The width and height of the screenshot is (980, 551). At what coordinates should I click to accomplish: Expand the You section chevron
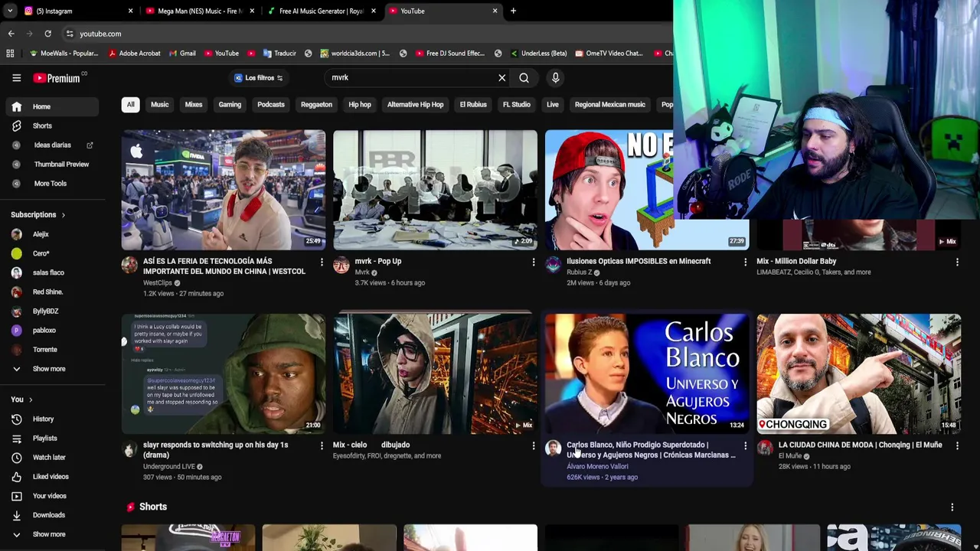31,399
